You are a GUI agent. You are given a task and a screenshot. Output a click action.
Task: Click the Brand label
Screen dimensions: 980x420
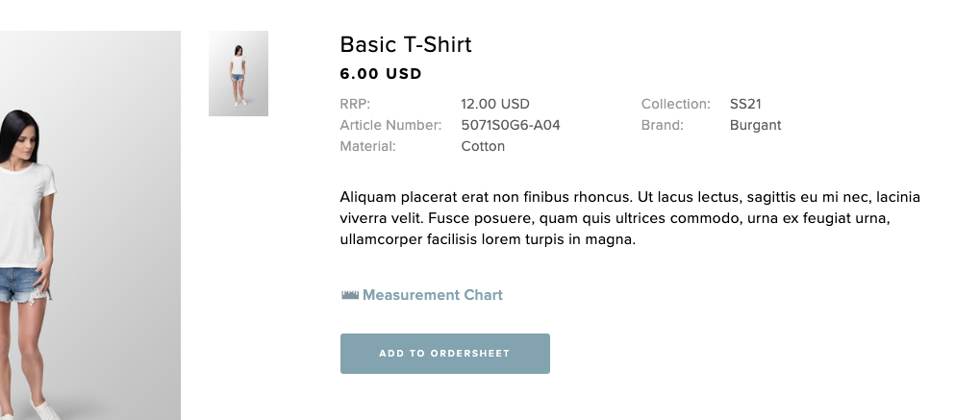(x=663, y=125)
